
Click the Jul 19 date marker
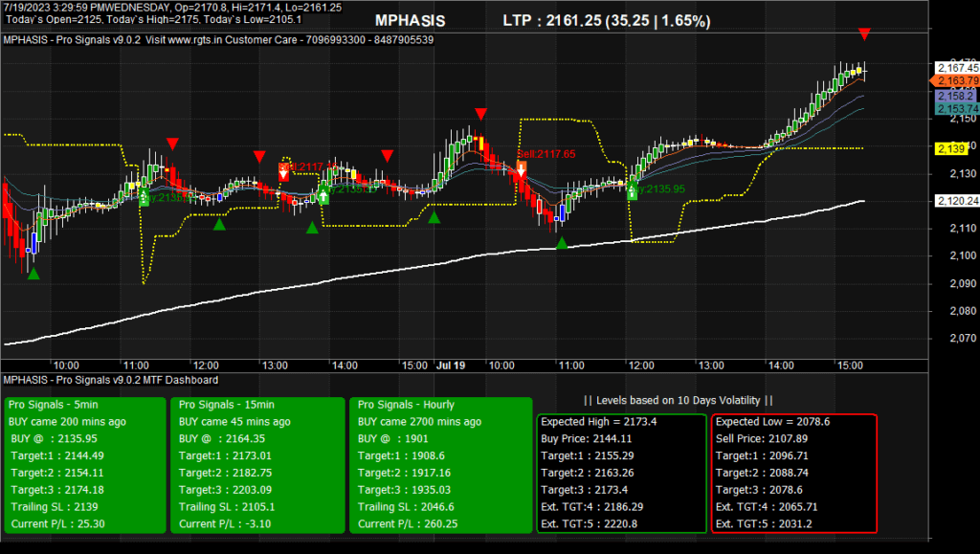pyautogui.click(x=451, y=366)
